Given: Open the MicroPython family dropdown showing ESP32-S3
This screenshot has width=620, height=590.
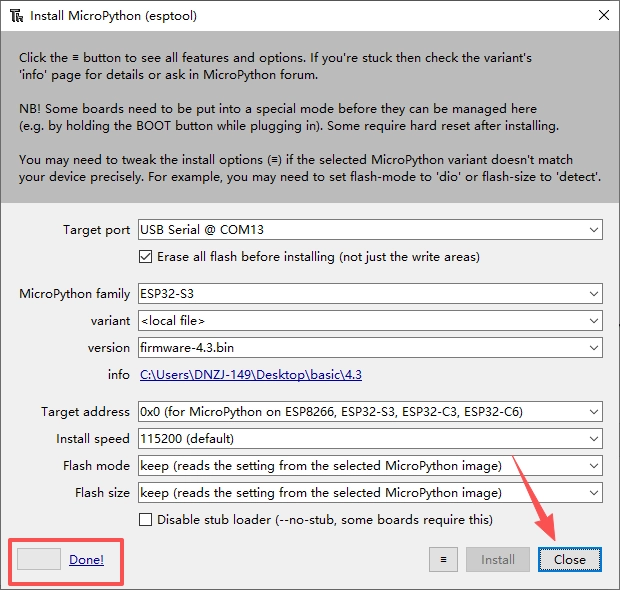Looking at the screenshot, I should [x=370, y=294].
